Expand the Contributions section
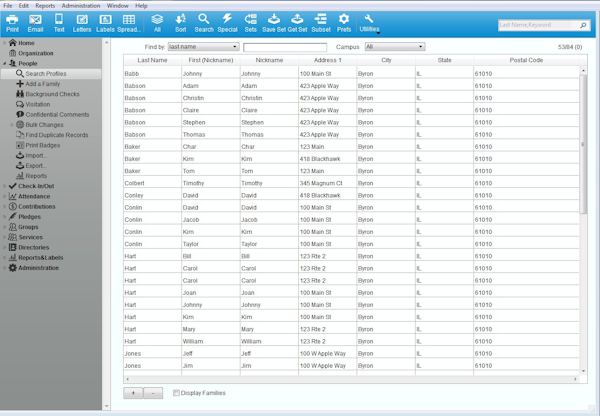The width and height of the screenshot is (600, 416). coord(5,207)
